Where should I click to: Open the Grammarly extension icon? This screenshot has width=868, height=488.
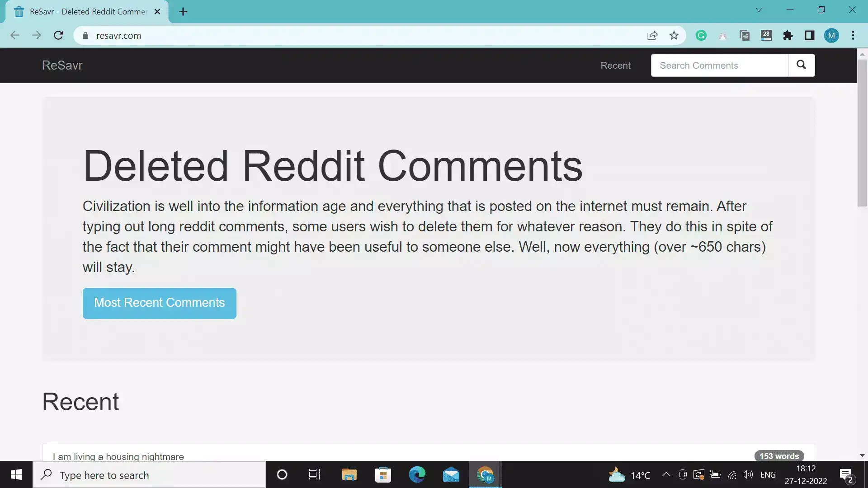point(701,35)
